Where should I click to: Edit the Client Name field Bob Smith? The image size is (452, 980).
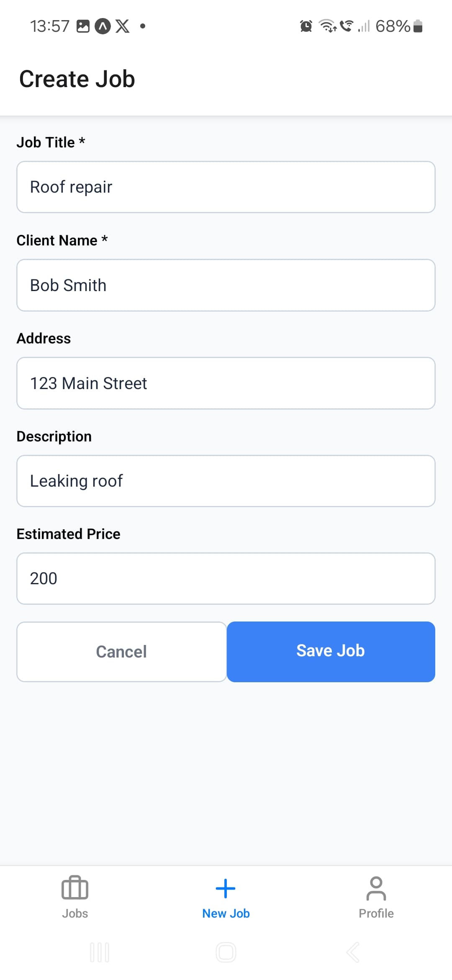coord(226,285)
